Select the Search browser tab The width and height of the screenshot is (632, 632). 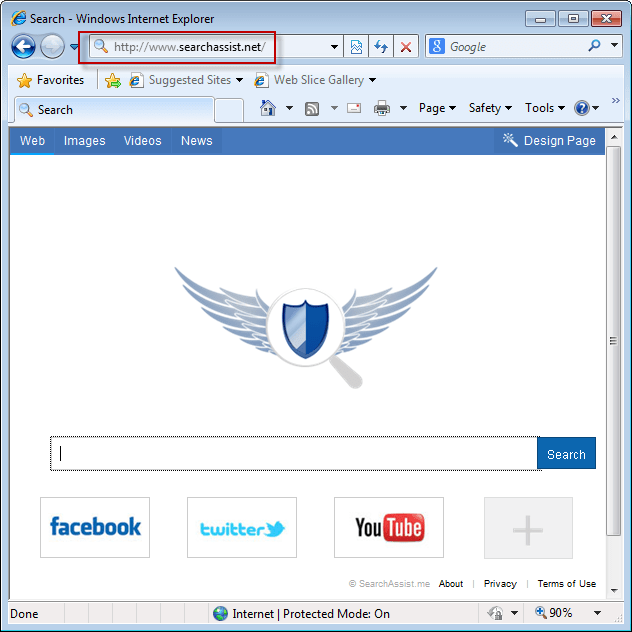click(x=114, y=110)
